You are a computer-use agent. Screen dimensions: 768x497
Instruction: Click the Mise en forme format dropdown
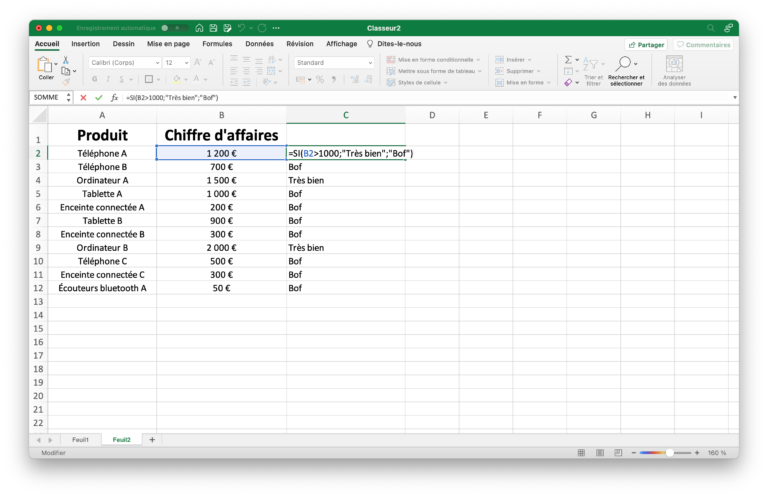523,83
